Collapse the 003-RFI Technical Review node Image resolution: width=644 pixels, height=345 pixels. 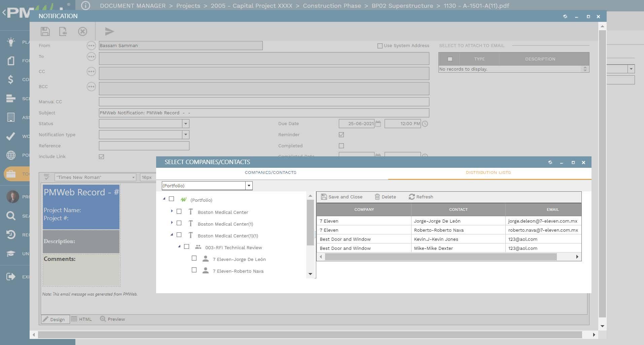[x=179, y=246]
